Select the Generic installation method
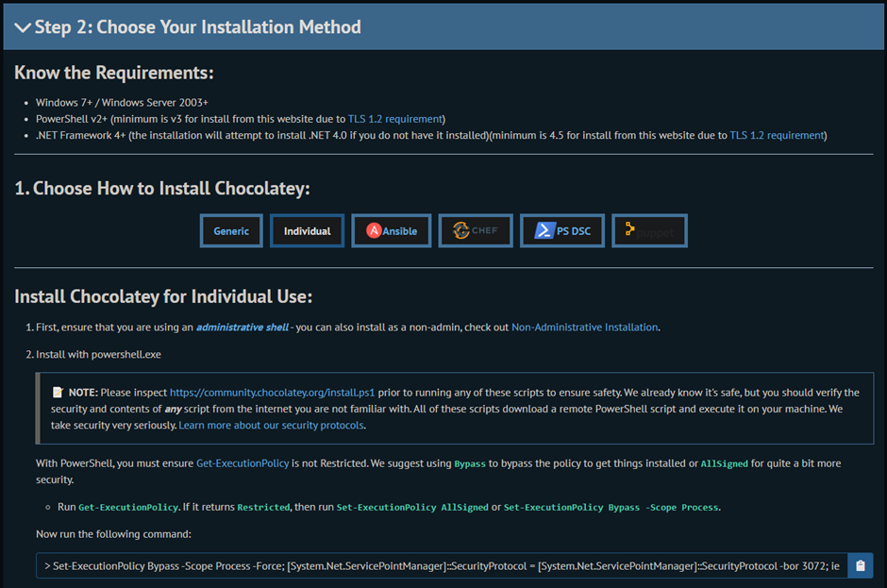This screenshot has width=887, height=588. point(231,231)
